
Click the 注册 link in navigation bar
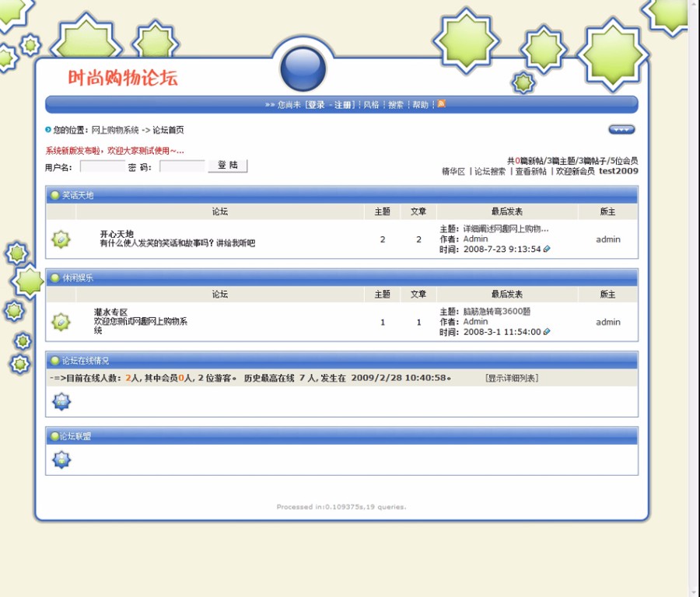click(343, 105)
